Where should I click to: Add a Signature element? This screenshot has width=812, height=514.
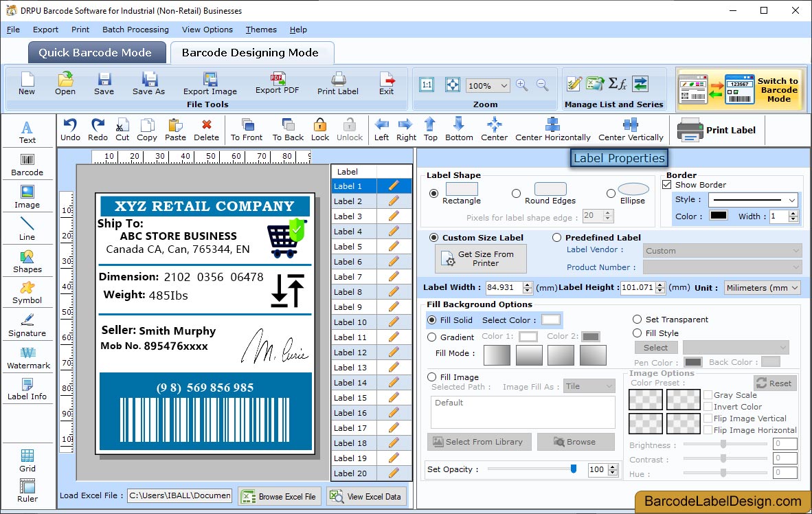pos(27,326)
